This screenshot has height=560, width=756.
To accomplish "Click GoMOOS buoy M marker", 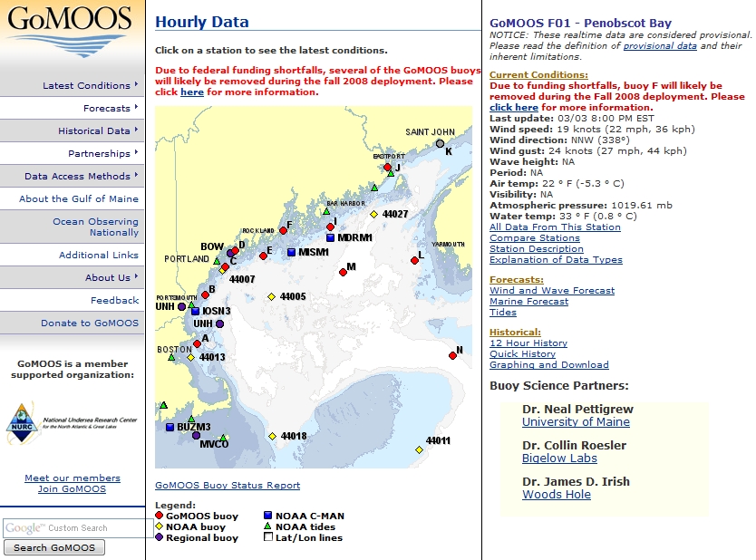I will (343, 272).
